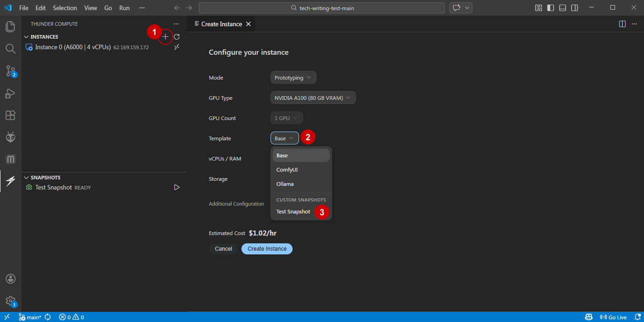The image size is (644, 322).
Task: Toggle the primary side bar
Action: click(x=551, y=8)
